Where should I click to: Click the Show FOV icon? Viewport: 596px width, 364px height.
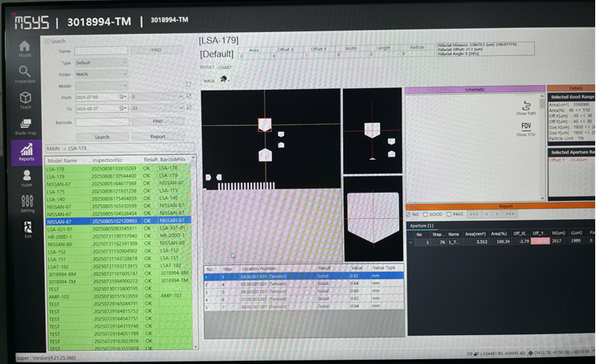coord(525,128)
